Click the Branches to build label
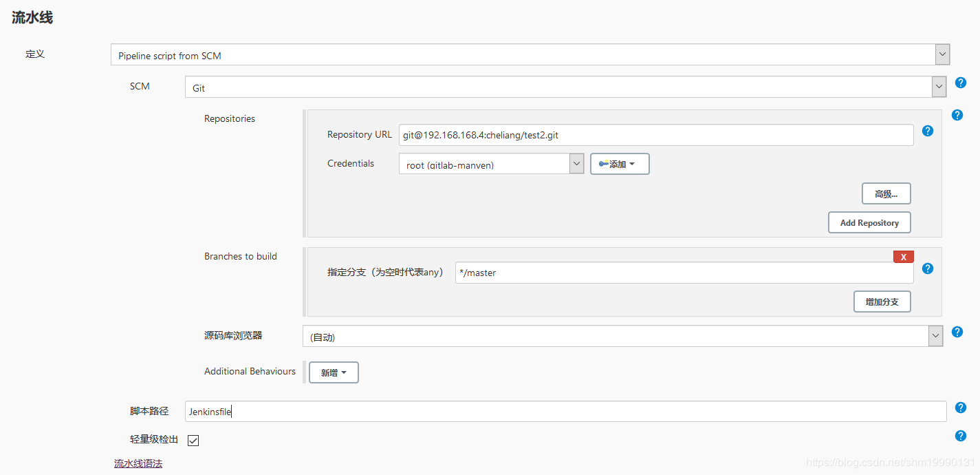Image resolution: width=980 pixels, height=475 pixels. coord(241,256)
